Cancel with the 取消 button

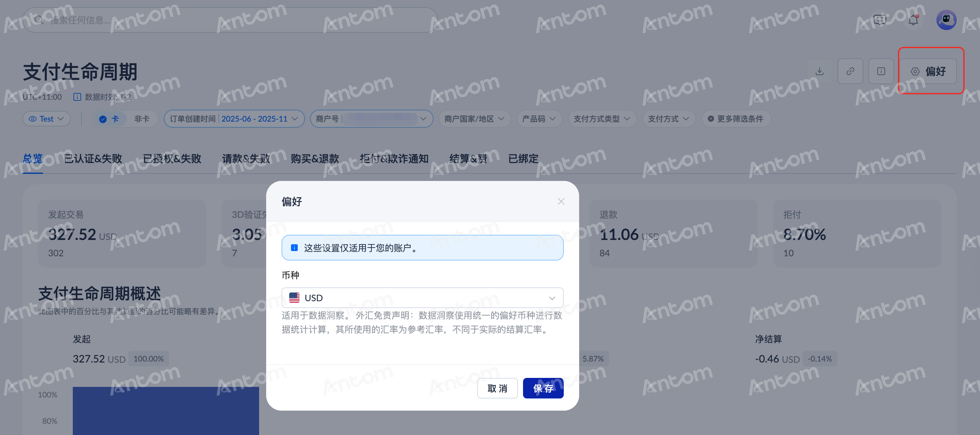click(497, 388)
